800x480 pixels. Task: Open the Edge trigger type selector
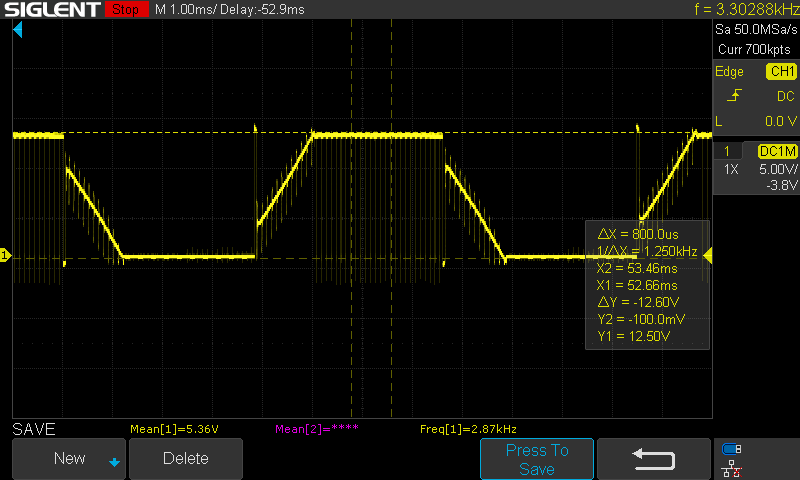pyautogui.click(x=729, y=72)
